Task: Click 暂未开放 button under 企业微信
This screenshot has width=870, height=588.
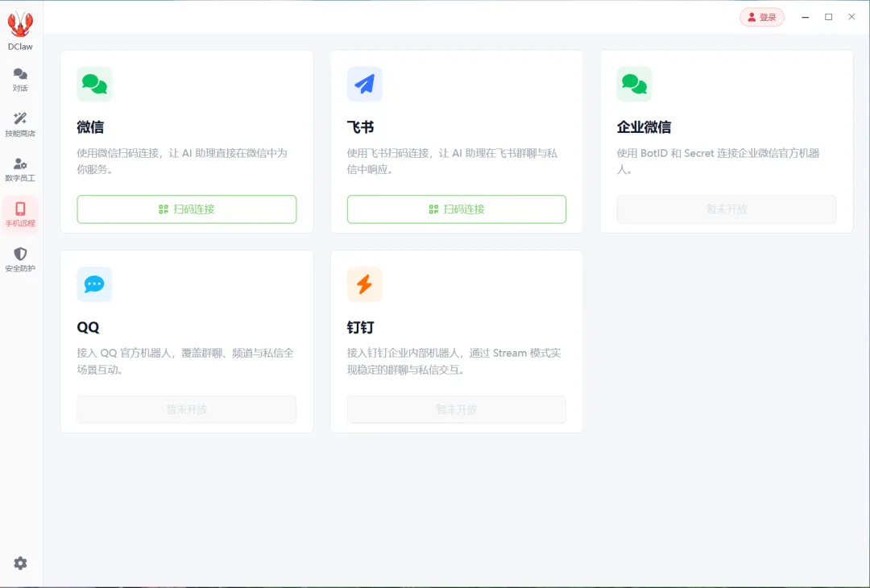Action: tap(727, 209)
